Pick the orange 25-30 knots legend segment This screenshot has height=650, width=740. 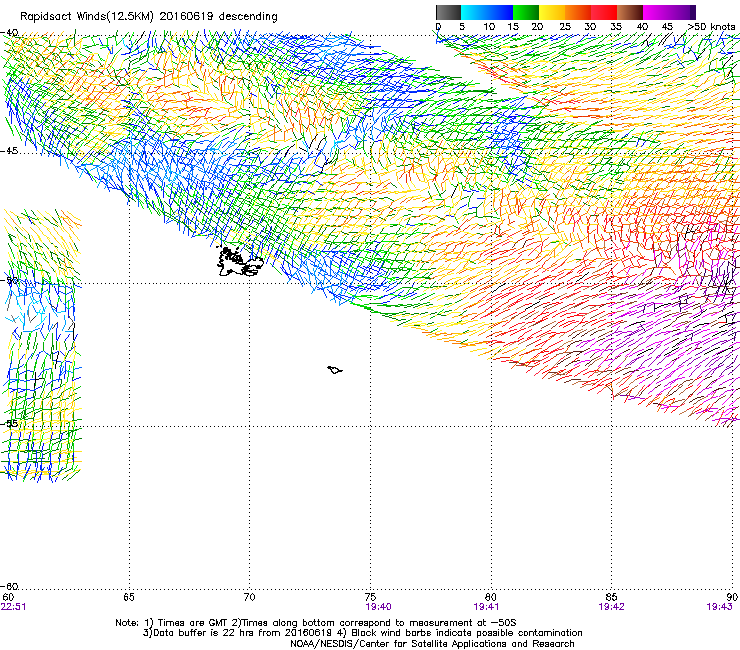click(x=578, y=12)
